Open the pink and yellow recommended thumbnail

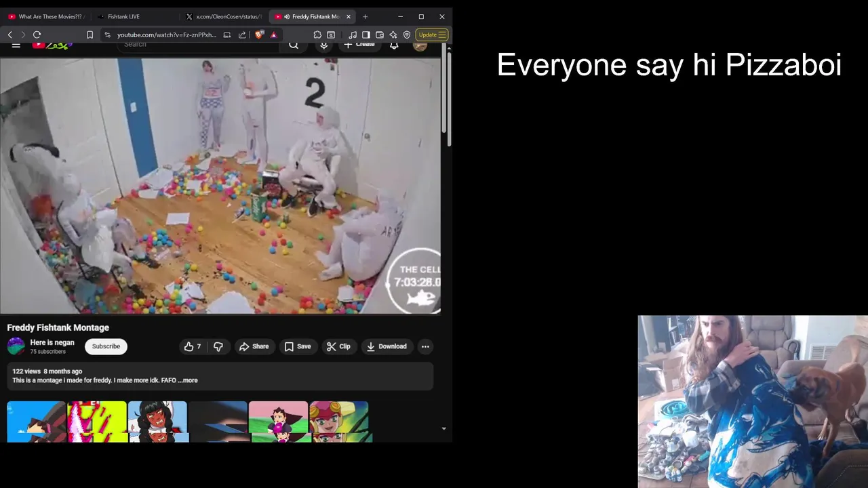coord(97,422)
